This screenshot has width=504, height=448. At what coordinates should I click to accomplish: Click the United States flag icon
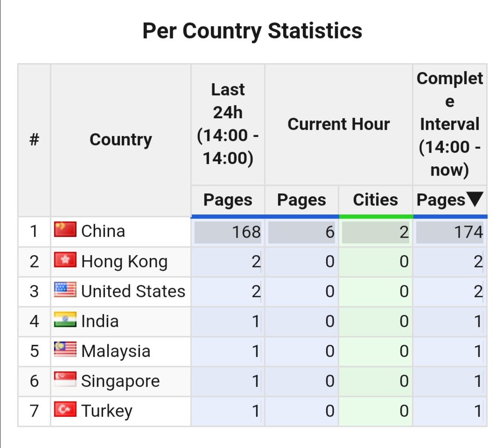[65, 290]
